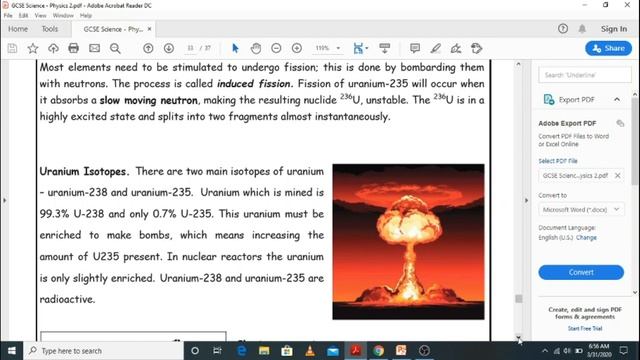640x360 pixels.
Task: Open Google Chrome from the taskbar
Action: tap(378, 351)
